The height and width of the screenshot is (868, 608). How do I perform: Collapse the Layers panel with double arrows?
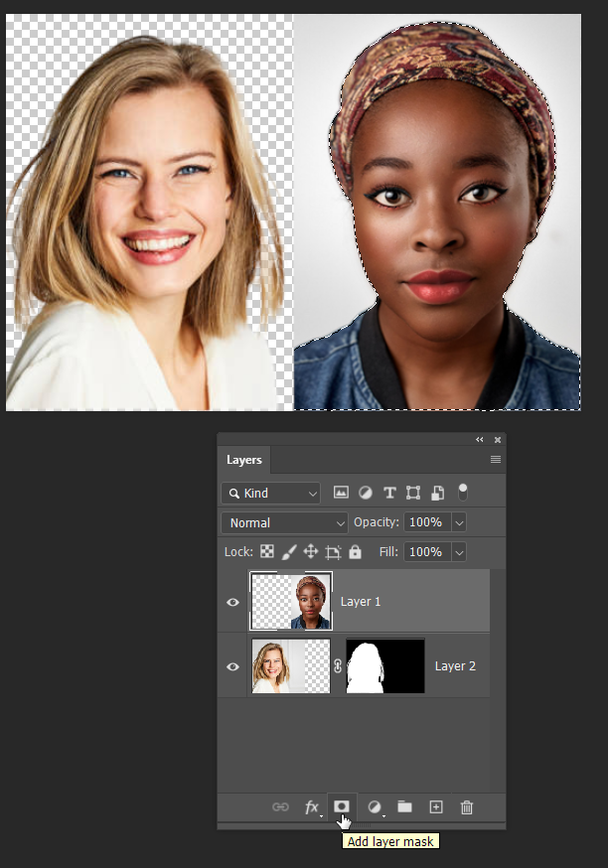point(480,440)
